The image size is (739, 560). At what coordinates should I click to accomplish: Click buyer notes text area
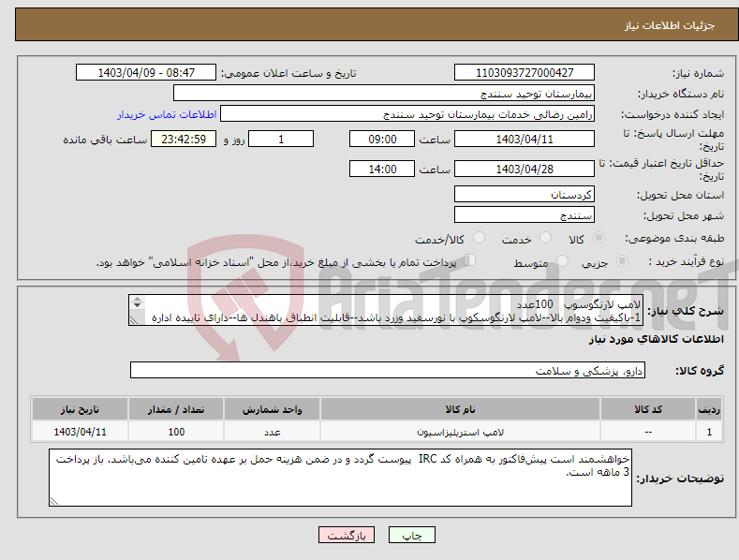[x=340, y=478]
